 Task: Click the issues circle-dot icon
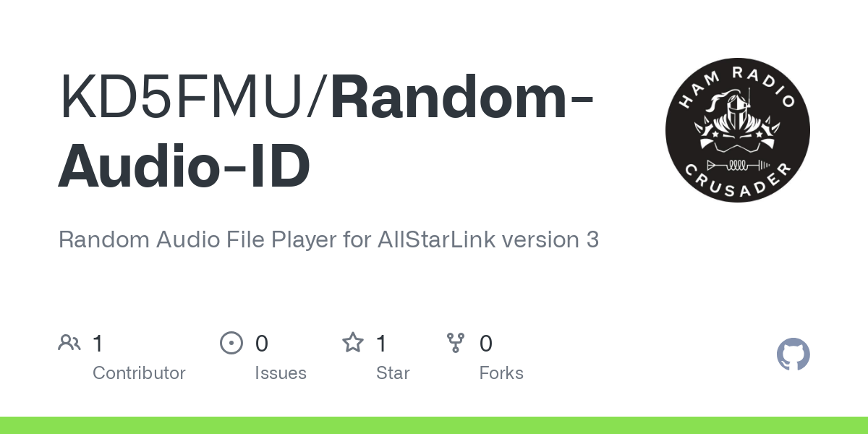click(x=231, y=343)
